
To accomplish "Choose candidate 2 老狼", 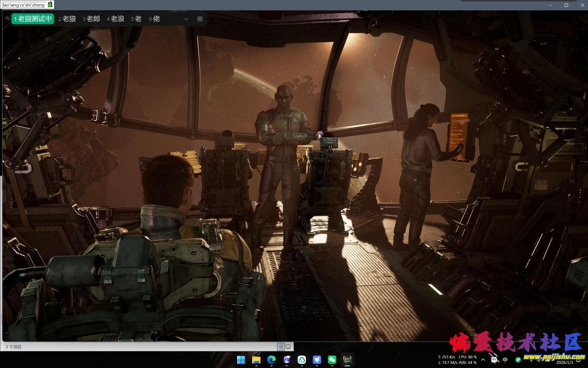I will coord(67,19).
